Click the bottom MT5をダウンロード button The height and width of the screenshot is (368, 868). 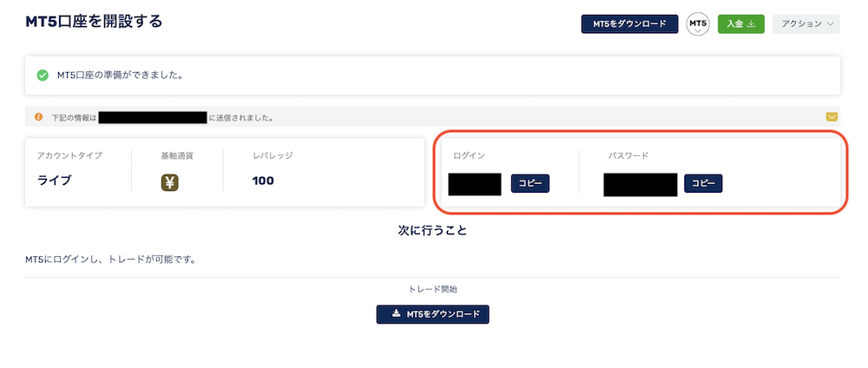433,314
